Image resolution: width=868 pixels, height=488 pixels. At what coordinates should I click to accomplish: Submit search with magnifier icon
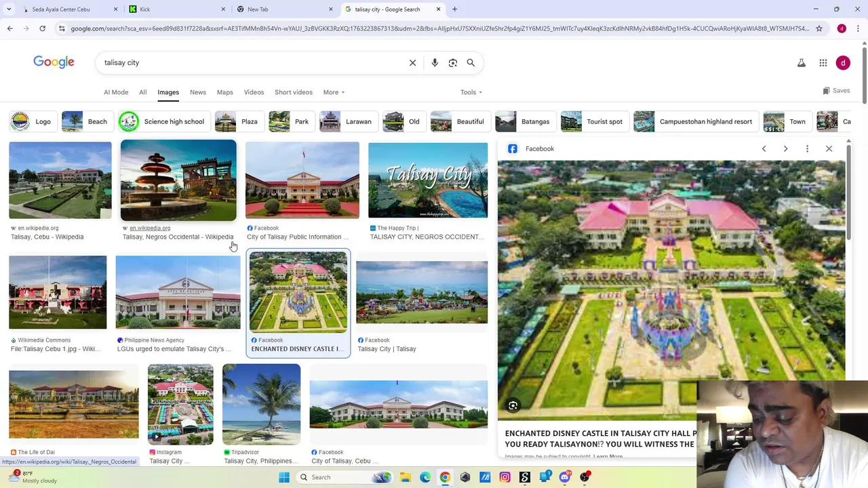tap(471, 62)
